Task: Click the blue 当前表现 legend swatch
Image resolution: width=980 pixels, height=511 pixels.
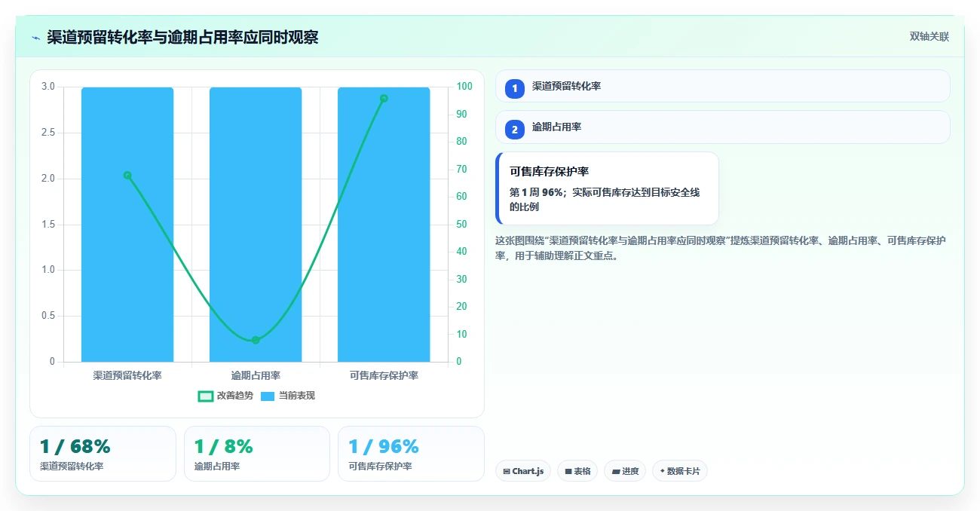Action: pos(268,396)
